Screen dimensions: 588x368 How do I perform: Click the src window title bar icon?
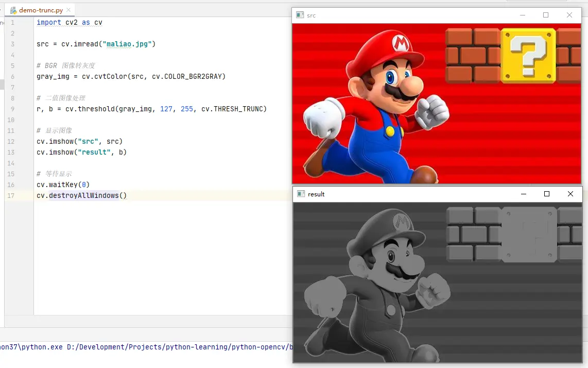pyautogui.click(x=300, y=15)
